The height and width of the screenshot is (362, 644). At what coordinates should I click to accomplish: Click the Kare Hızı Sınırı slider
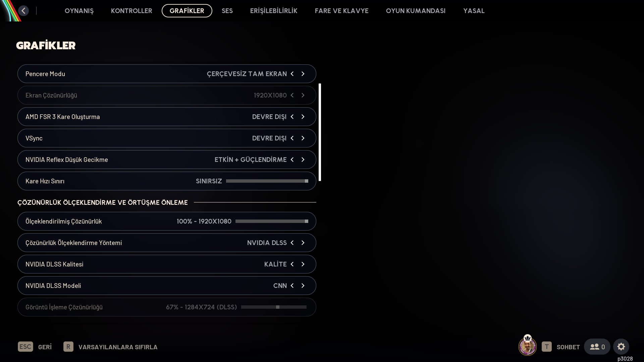tap(267, 181)
